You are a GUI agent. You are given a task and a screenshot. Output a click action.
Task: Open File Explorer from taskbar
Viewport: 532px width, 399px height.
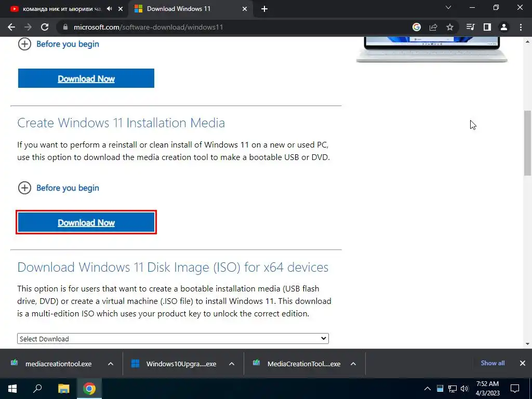(x=63, y=389)
